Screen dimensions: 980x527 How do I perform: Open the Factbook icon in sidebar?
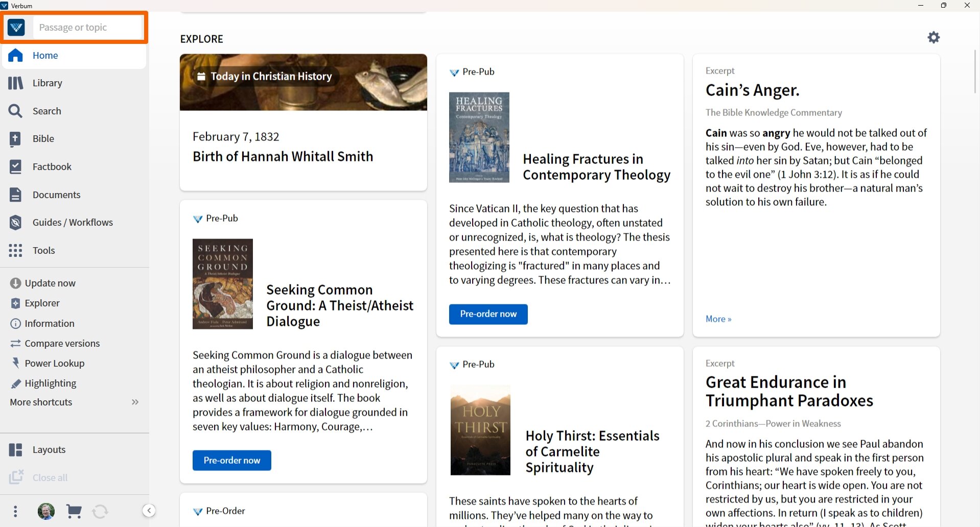[x=16, y=167]
